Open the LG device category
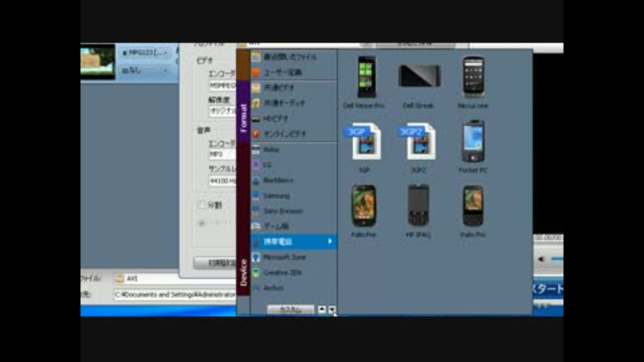 point(294,165)
